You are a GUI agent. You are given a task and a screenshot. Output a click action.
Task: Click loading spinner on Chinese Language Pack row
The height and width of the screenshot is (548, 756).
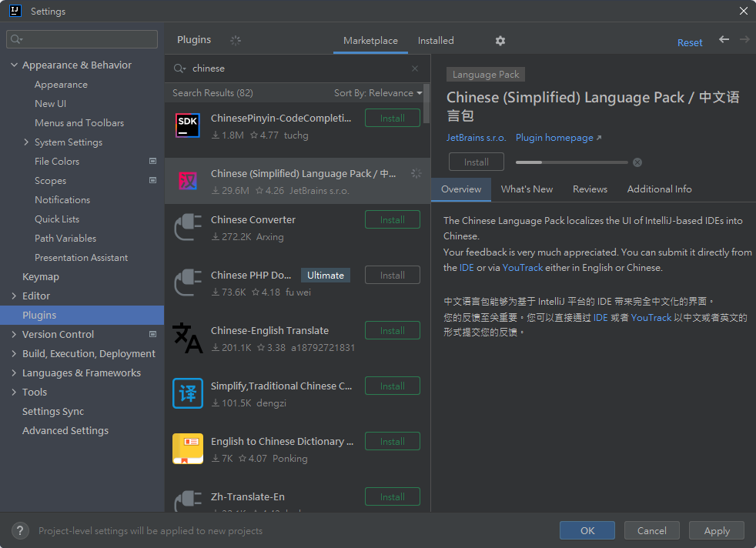(x=416, y=173)
